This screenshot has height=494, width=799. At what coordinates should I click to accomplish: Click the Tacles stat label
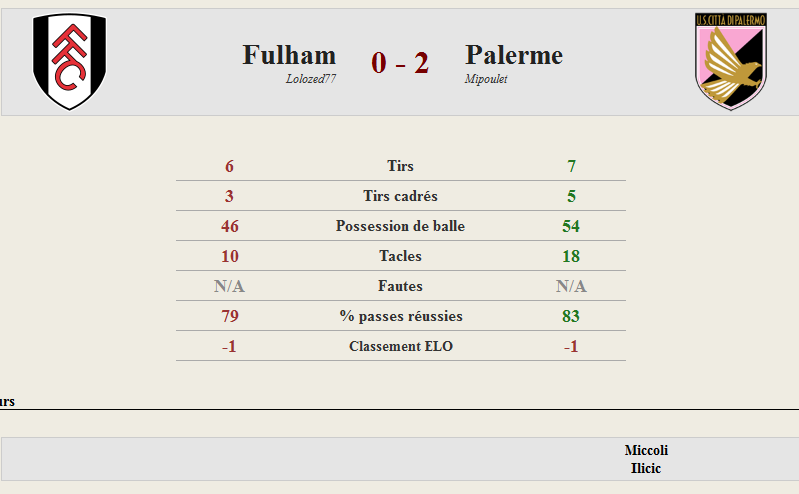tap(401, 256)
